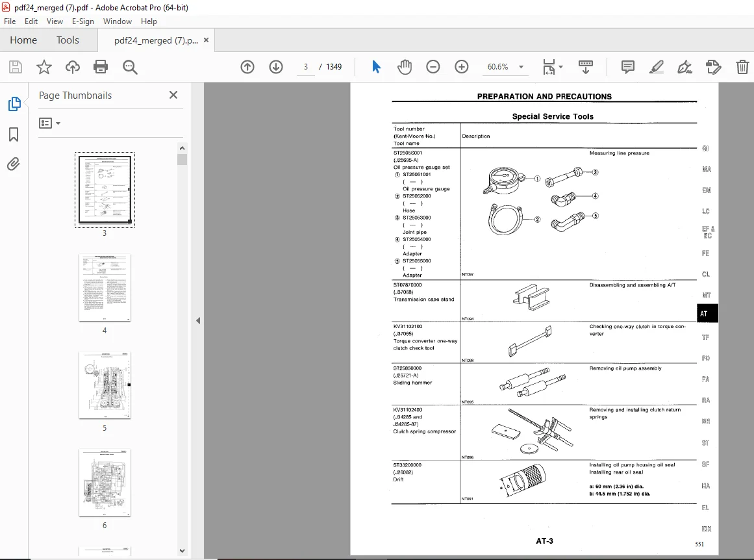Click the upload to cloud icon
The width and height of the screenshot is (754, 560).
coord(73,67)
